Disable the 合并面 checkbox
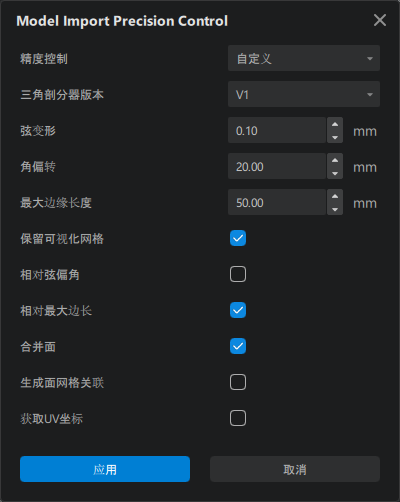The height and width of the screenshot is (502, 400). 238,346
